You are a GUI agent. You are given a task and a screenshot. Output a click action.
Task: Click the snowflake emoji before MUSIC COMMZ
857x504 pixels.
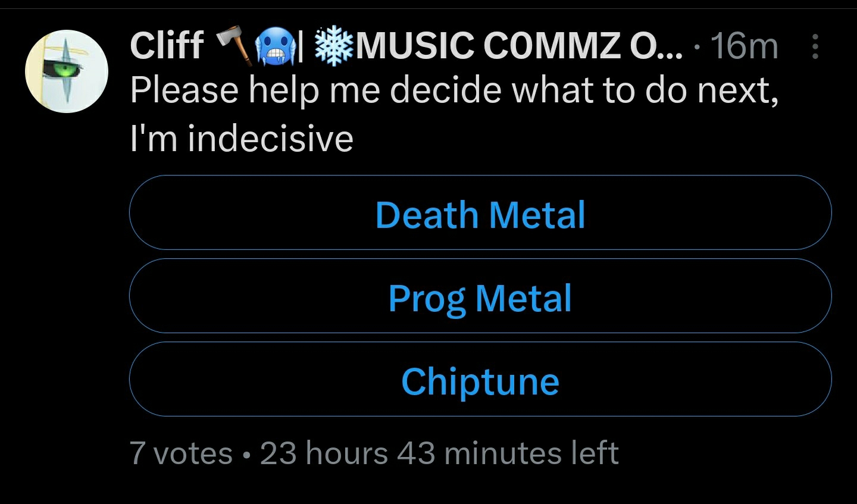pos(333,46)
